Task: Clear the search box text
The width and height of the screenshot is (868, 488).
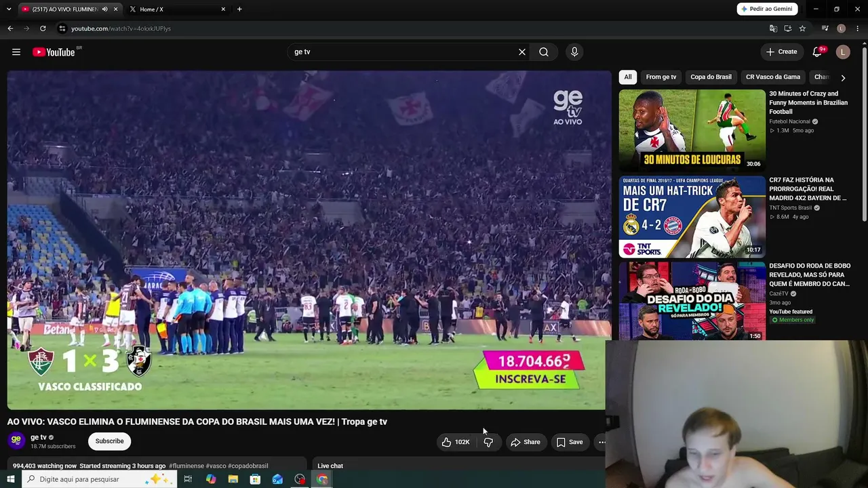Action: pos(522,52)
